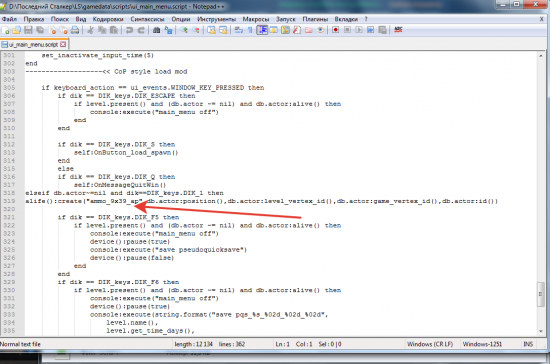This screenshot has width=550, height=364.
Task: Click the Save recorded macro icon
Action: point(382,30)
